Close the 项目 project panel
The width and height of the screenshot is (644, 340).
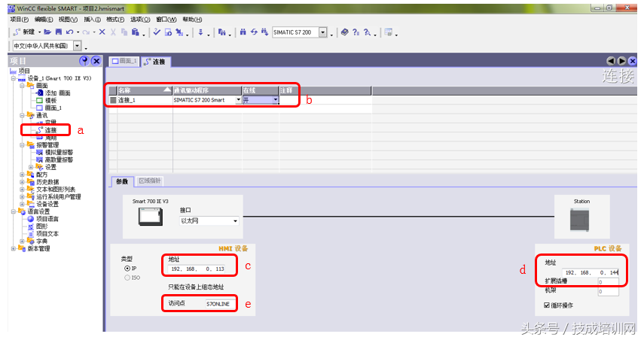96,60
